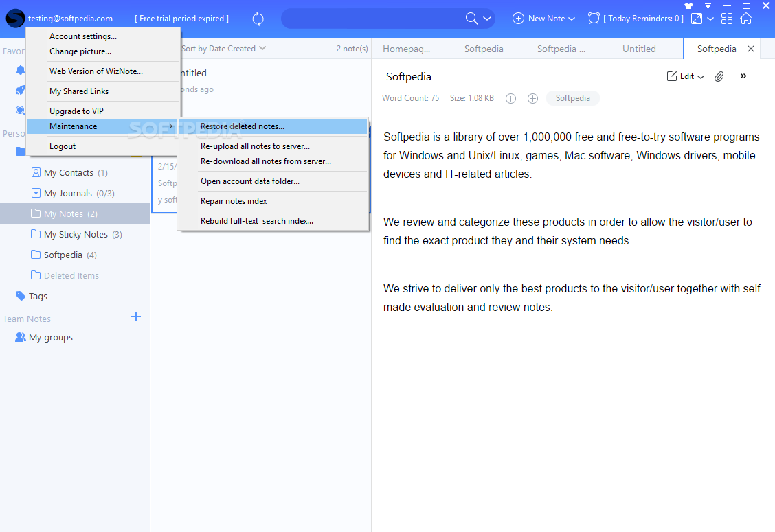Click the Team Notes section header
The image size is (775, 532).
27,319
